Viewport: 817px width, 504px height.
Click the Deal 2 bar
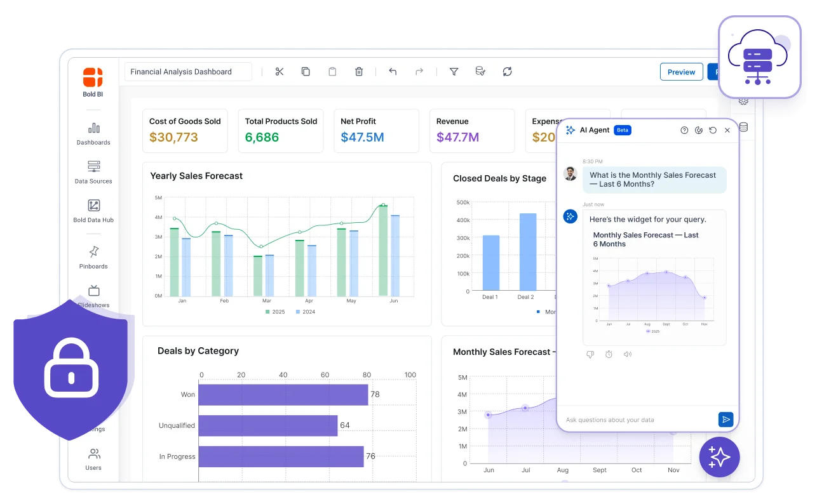coord(527,252)
